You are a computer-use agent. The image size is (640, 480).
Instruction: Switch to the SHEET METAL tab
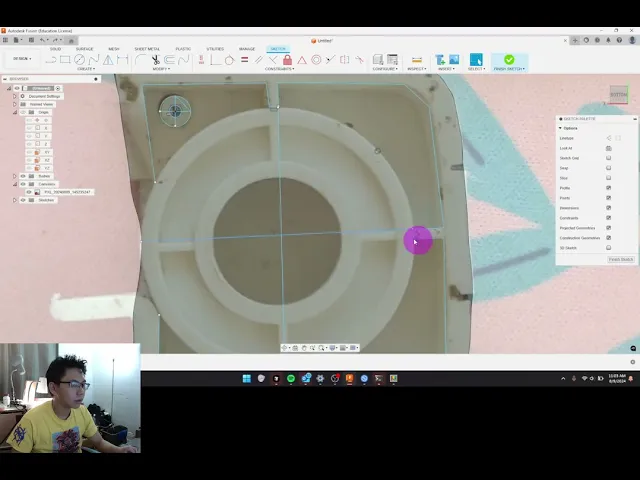click(147, 49)
